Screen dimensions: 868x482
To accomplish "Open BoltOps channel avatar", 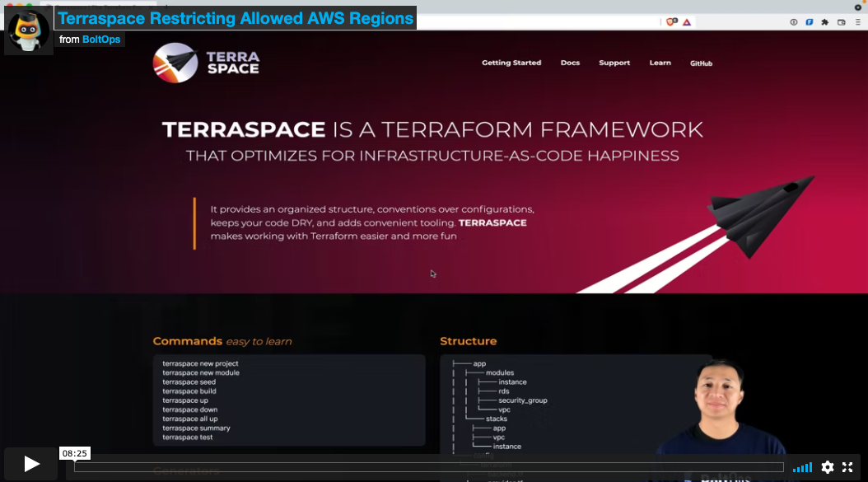I will 29,31.
